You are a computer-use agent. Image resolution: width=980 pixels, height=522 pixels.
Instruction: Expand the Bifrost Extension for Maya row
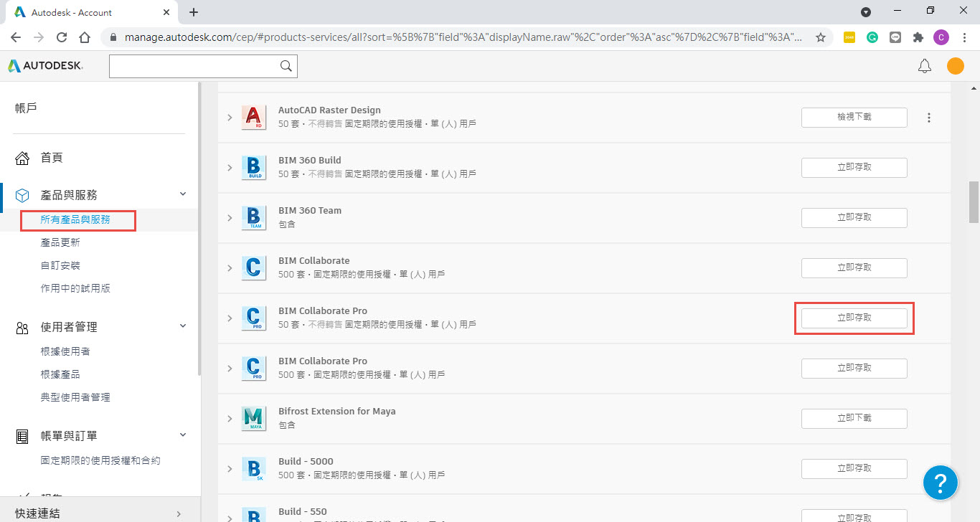(x=230, y=419)
